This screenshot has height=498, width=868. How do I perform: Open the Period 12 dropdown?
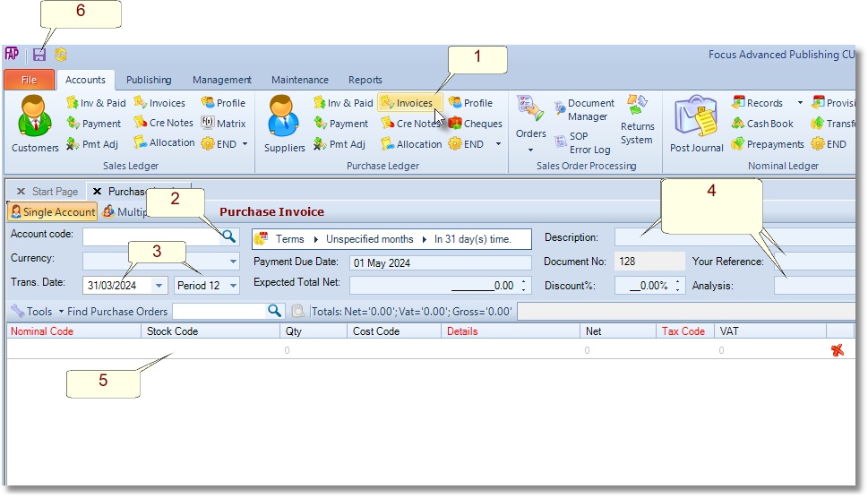[x=233, y=286]
